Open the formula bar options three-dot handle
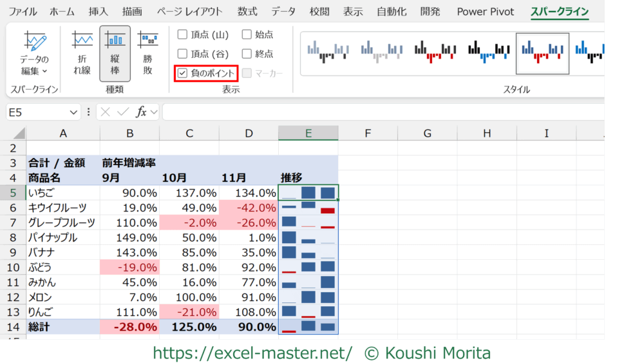644x363 pixels. pos(89,112)
